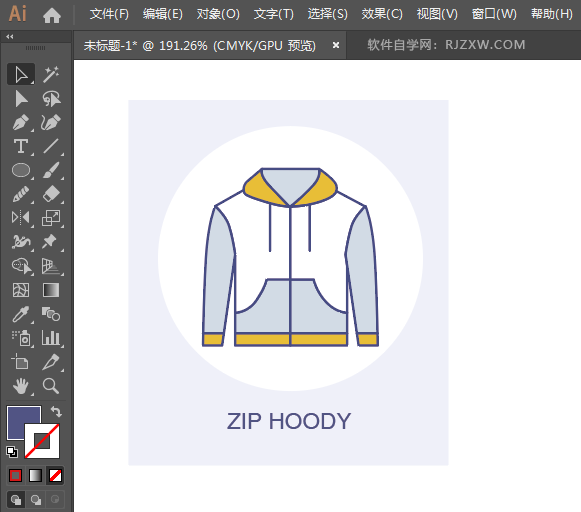Select the Ellipse tool
Image resolution: width=581 pixels, height=512 pixels.
[x=21, y=170]
